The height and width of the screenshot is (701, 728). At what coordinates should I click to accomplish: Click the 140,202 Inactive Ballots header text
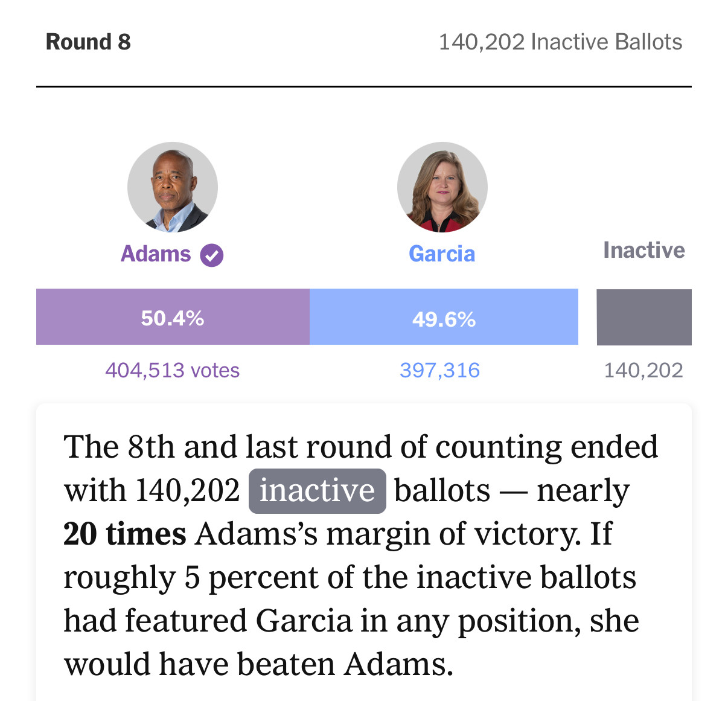coord(560,42)
